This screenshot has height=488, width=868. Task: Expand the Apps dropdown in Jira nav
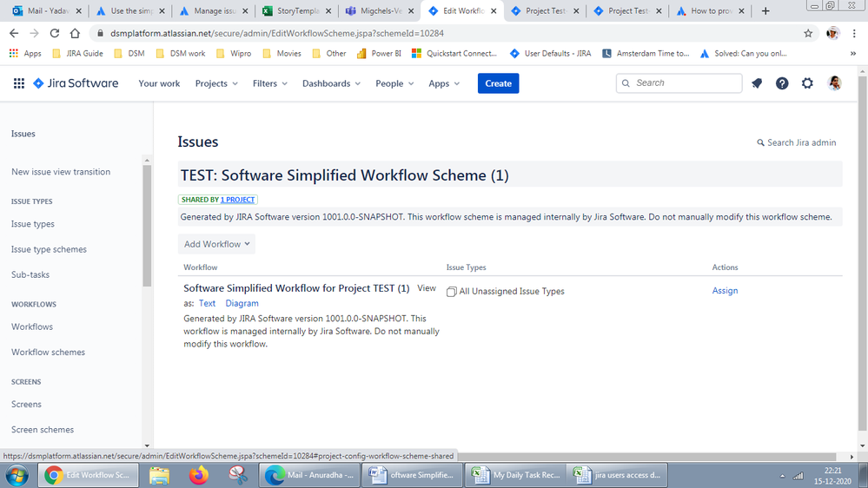pos(444,83)
